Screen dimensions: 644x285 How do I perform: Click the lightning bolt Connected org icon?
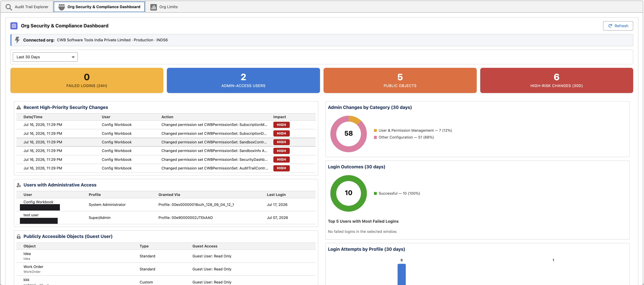point(17,40)
